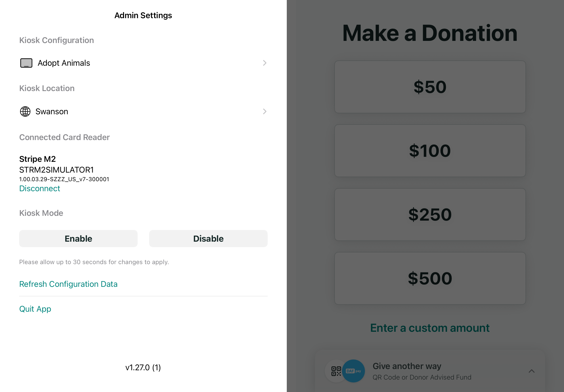Enter a custom amount
Screen dimensions: 564x392
(429, 328)
